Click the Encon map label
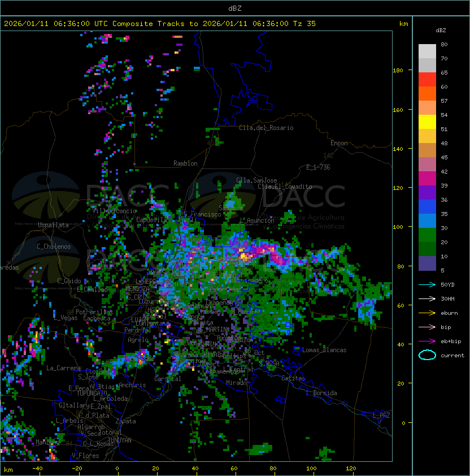This screenshot has height=476, width=470. coord(339,143)
